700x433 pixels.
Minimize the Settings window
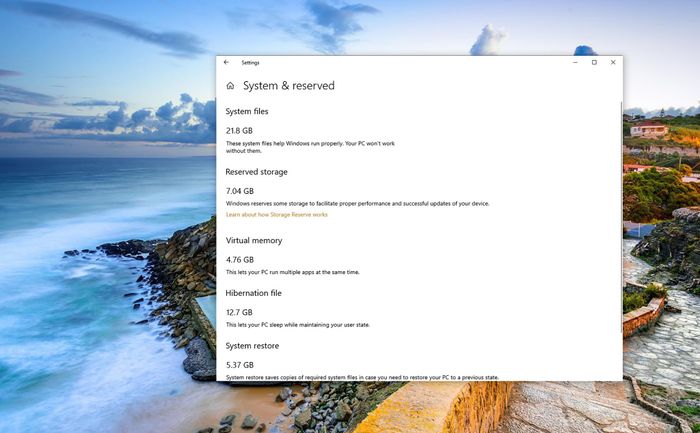[x=575, y=62]
